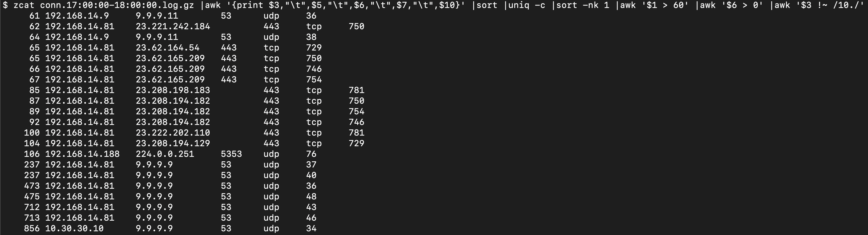Screen dimensions: 868x235
Task: Click destination IP 23.208.194.129
Action: [173, 144]
